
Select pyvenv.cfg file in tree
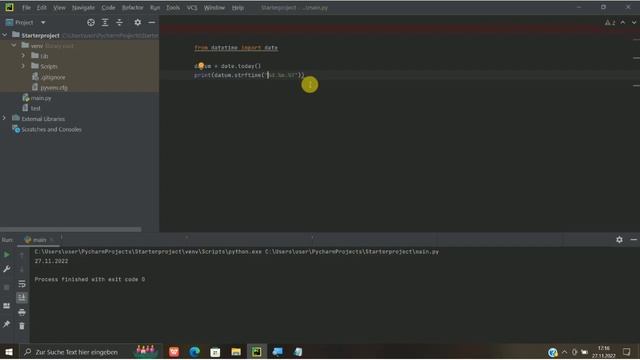point(54,87)
